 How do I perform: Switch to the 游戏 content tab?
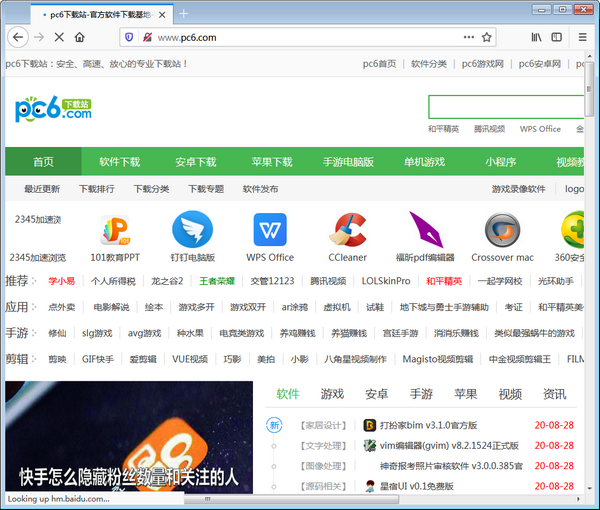coord(332,394)
